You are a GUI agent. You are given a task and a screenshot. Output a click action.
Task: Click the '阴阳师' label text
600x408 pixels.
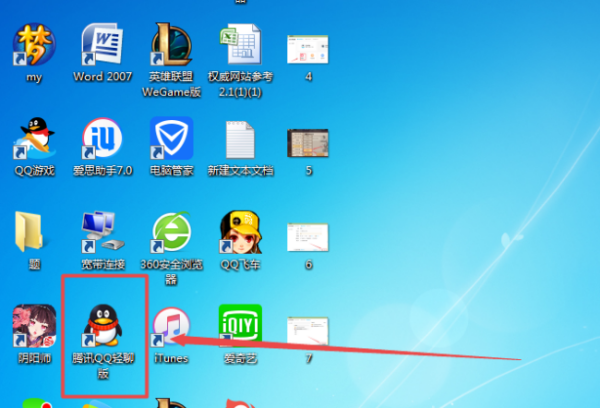[34, 358]
